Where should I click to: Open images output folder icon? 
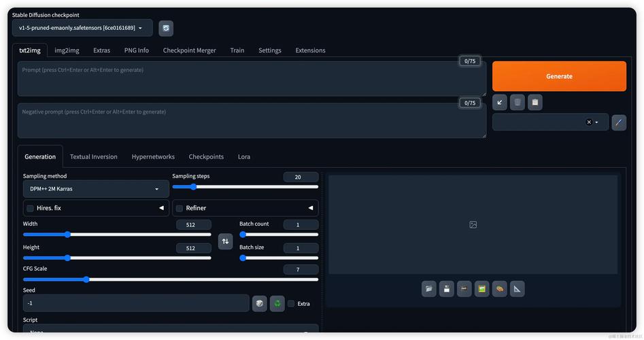pyautogui.click(x=429, y=289)
